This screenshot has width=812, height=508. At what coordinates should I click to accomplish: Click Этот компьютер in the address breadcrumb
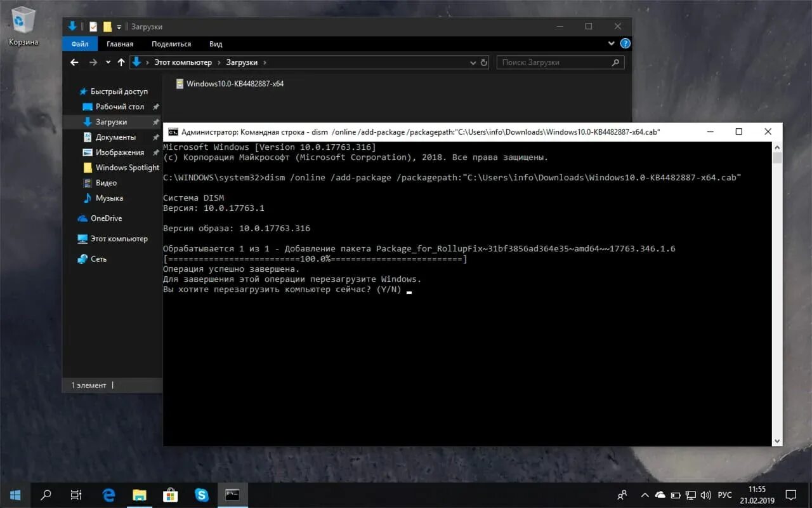pos(183,63)
